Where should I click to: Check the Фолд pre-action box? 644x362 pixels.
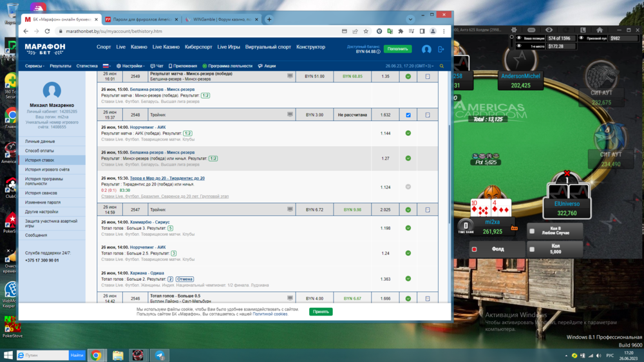(x=475, y=249)
